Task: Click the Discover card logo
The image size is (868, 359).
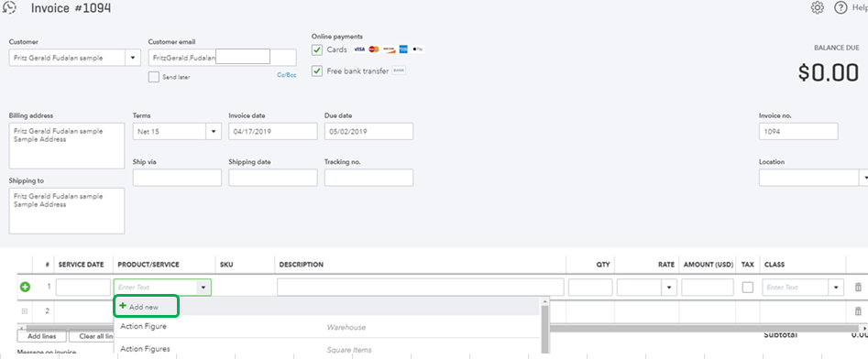Action: click(389, 49)
